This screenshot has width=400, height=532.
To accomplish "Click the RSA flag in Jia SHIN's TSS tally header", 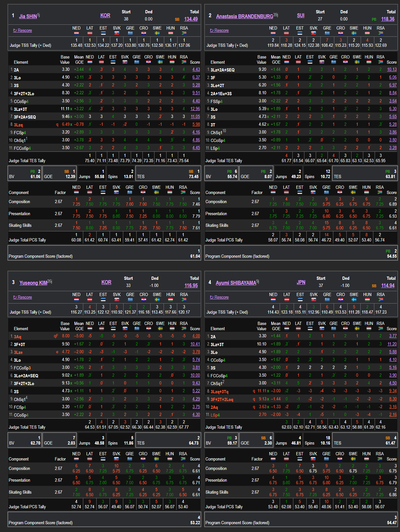I will 184,33.
